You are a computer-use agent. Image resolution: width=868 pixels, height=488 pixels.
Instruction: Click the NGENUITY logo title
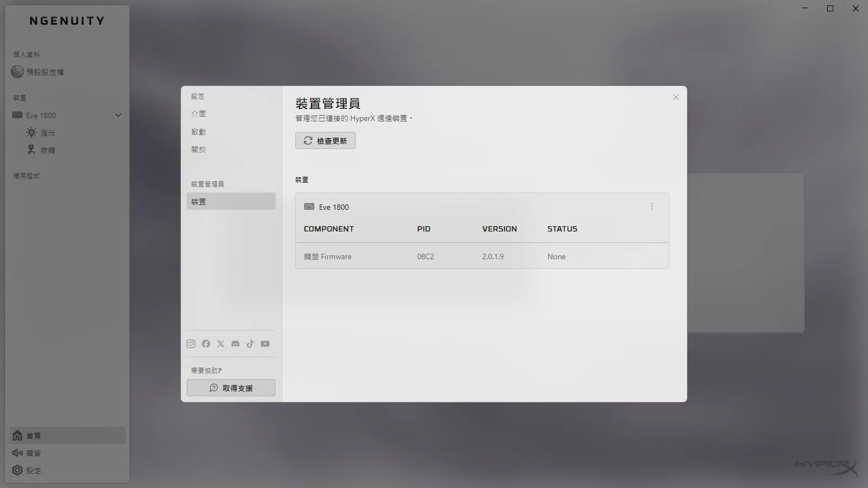pos(67,21)
